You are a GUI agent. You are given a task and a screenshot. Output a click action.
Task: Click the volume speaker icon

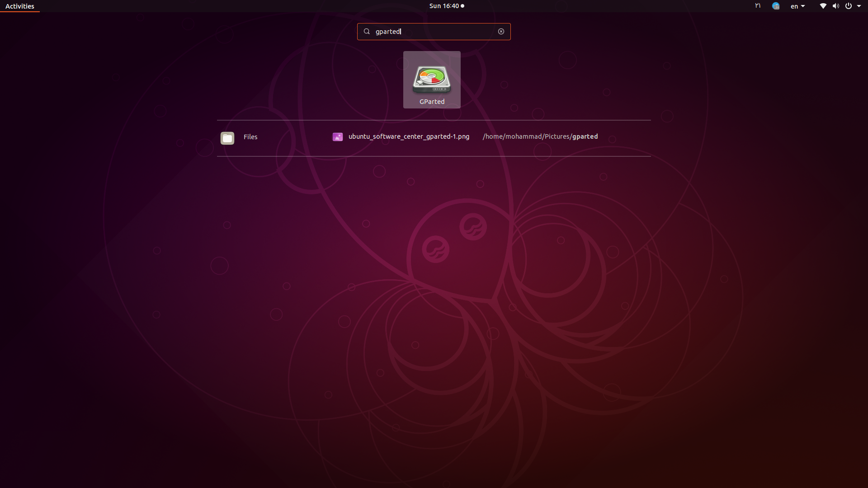pos(835,6)
